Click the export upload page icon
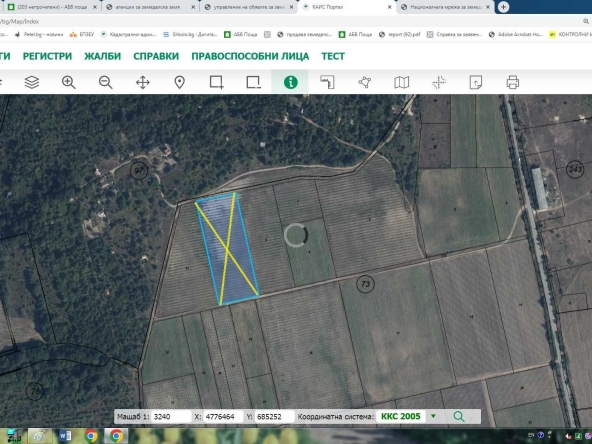 point(476,82)
